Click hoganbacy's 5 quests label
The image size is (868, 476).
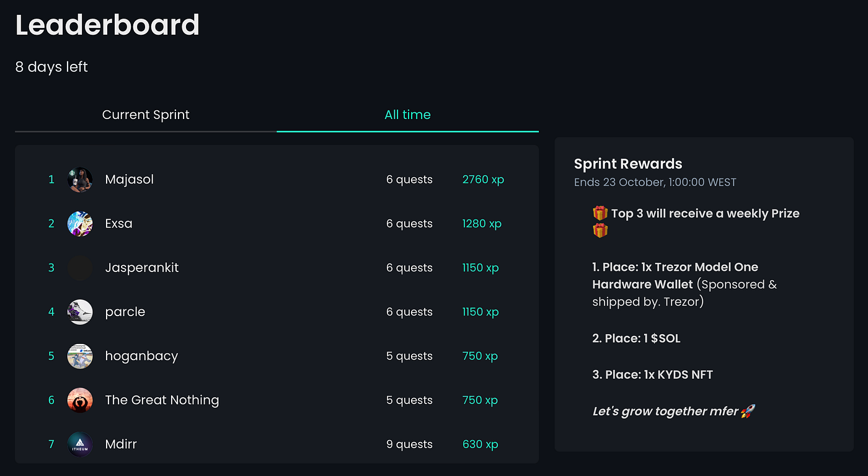(409, 356)
